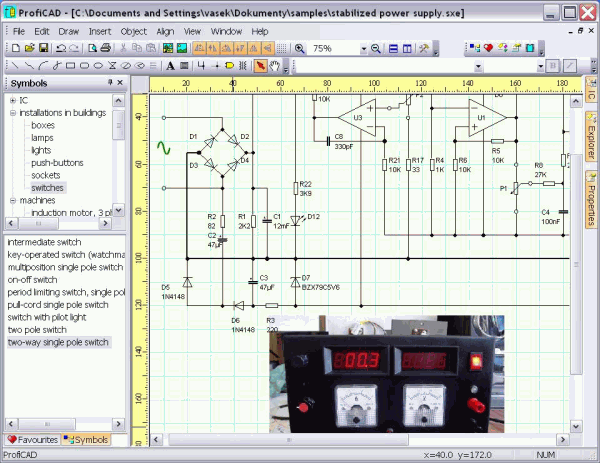Open the Draw menu

tap(68, 31)
